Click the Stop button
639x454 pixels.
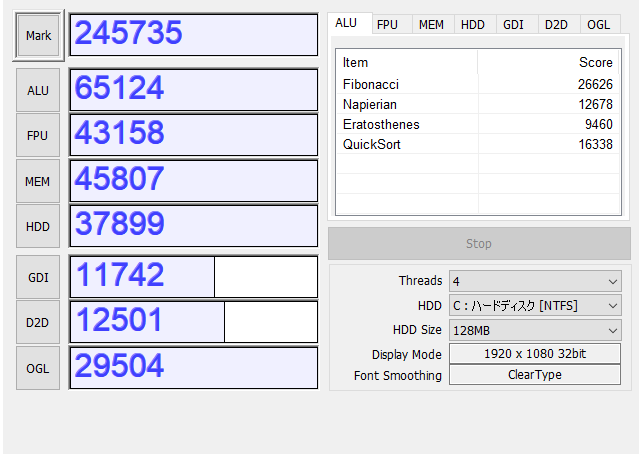tap(479, 244)
